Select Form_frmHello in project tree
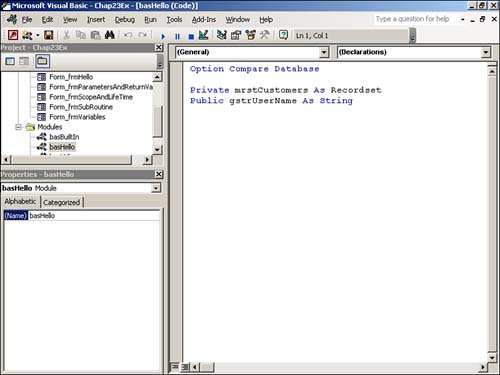Image resolution: width=500 pixels, height=375 pixels. click(71, 77)
